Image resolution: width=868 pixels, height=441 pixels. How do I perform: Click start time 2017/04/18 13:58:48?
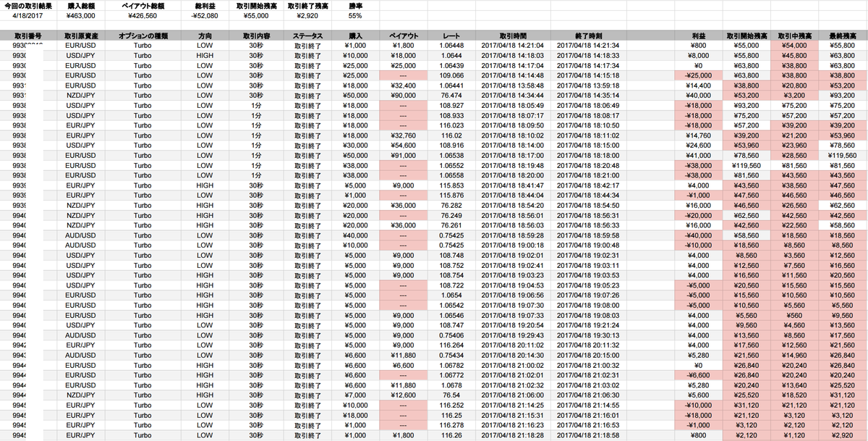[x=513, y=85]
